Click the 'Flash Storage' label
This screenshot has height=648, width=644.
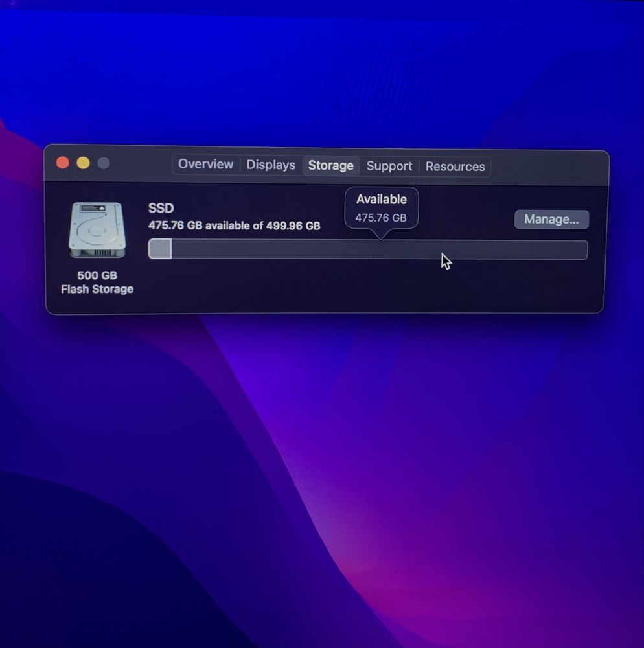click(x=97, y=289)
